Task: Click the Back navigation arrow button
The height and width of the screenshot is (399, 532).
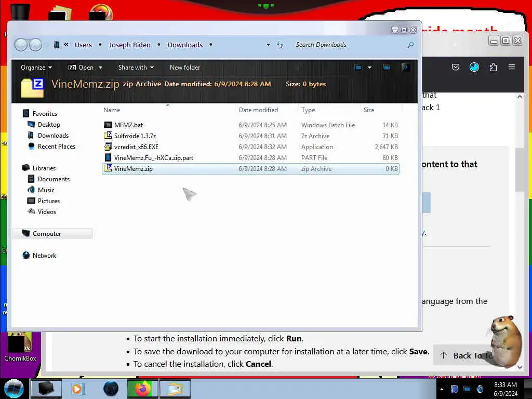Action: pyautogui.click(x=21, y=45)
